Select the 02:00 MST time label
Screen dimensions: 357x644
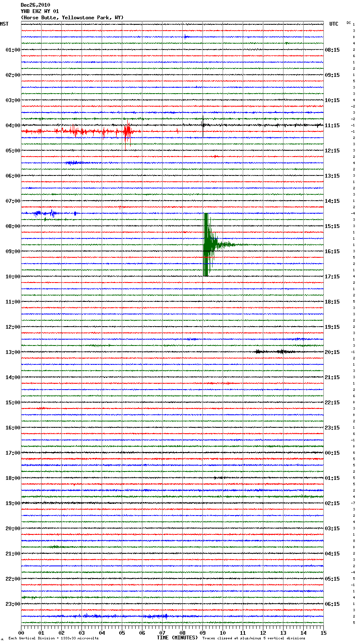[13, 75]
